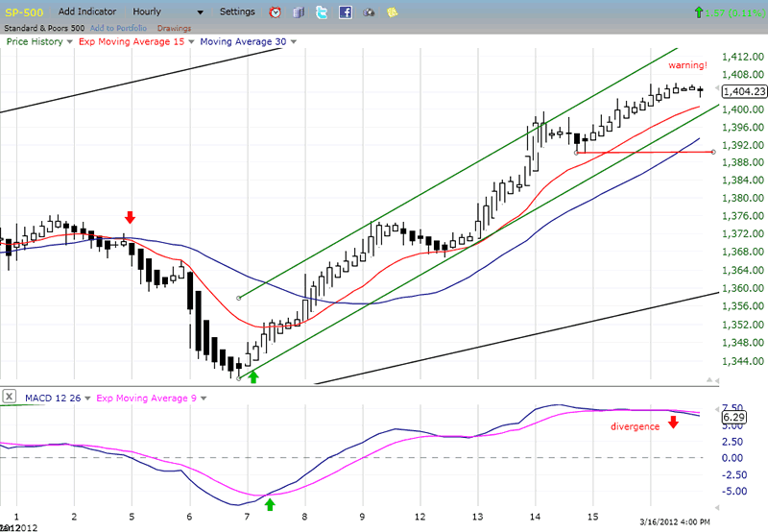Click Add Indicator in the toolbar
The image size is (768, 532).
(87, 12)
